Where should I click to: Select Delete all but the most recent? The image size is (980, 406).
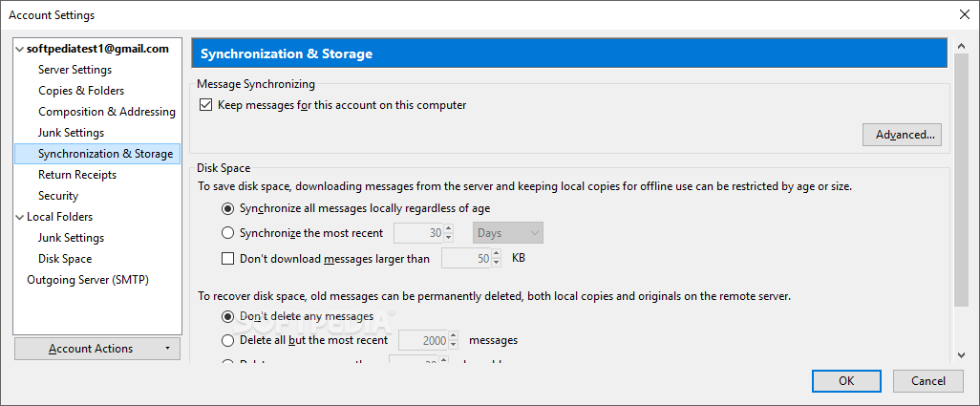(228, 340)
